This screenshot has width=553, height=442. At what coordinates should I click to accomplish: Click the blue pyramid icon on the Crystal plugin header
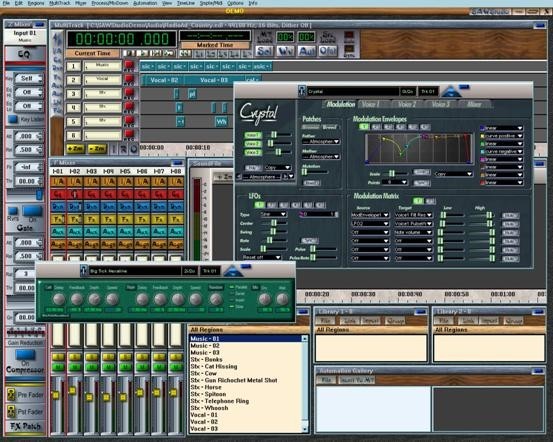click(x=451, y=92)
